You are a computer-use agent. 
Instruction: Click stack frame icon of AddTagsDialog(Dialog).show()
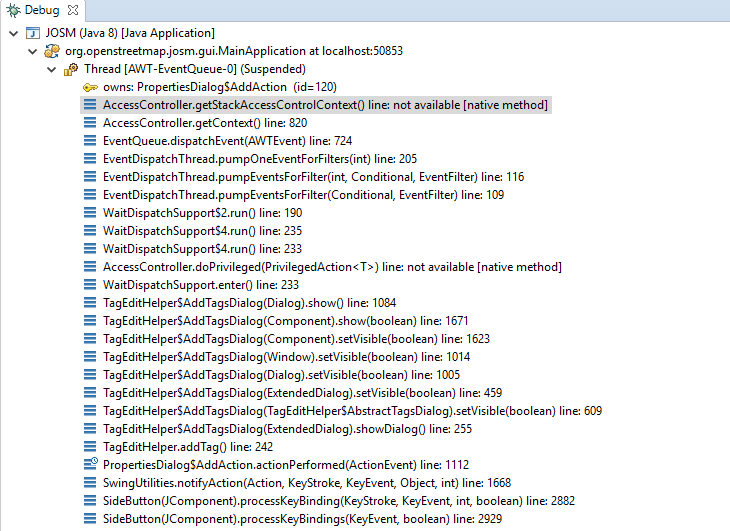click(x=90, y=303)
